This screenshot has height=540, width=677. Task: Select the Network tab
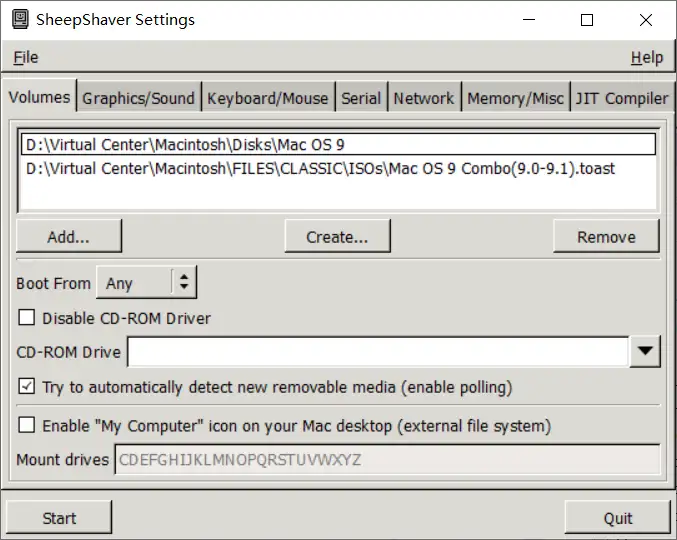point(424,98)
